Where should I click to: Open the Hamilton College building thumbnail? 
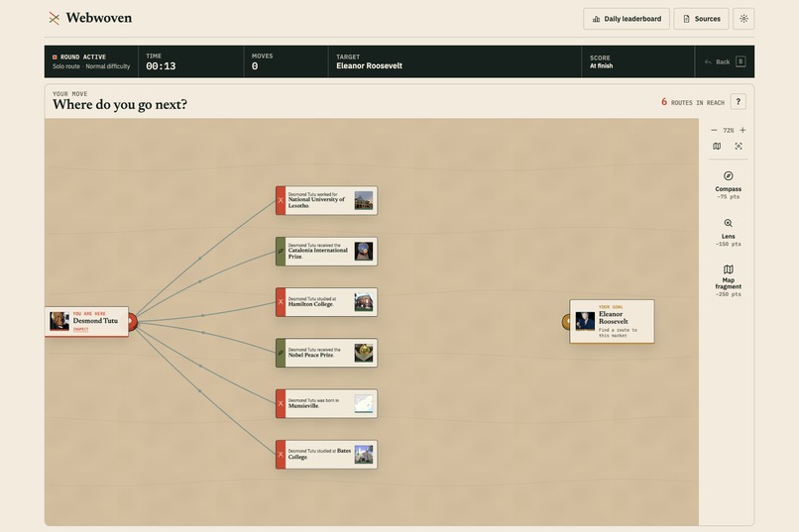[364, 302]
